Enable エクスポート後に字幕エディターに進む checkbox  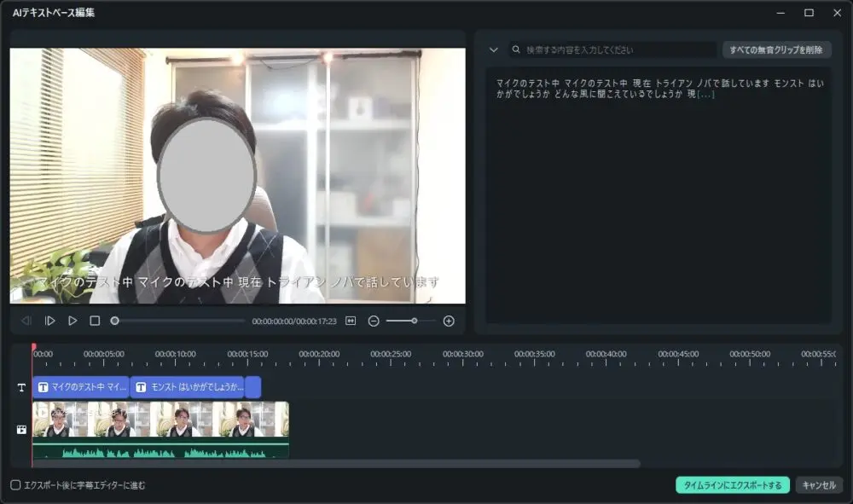pos(15,485)
